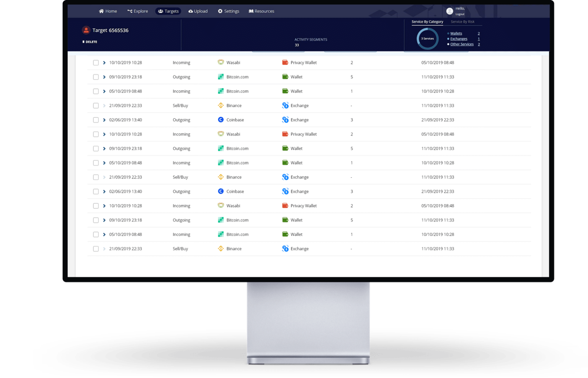Click the 3 Services donut chart
The height and width of the screenshot is (378, 588).
point(427,39)
